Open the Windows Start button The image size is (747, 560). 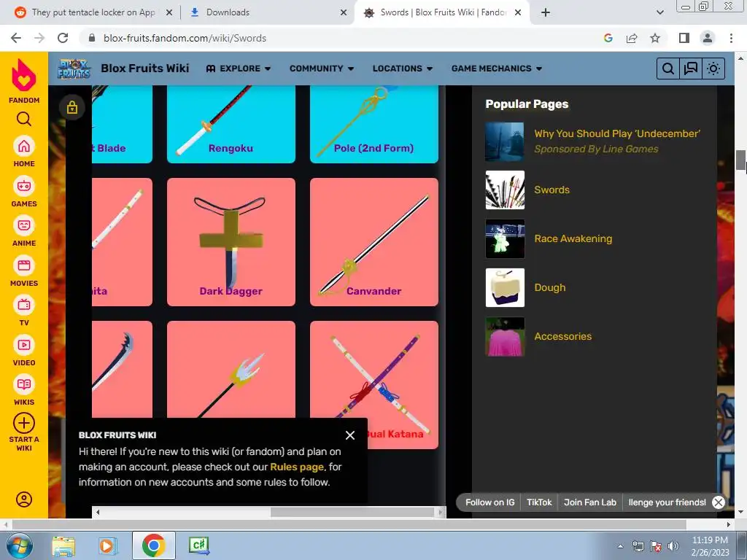pos(18,545)
